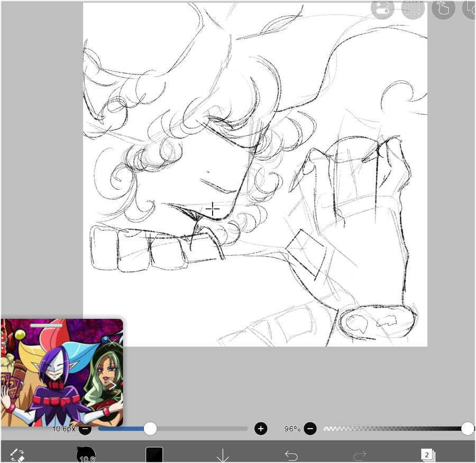Viewport: 476px width, 463px height.
Task: Switch between brush and eraser tool
Action: (17, 455)
